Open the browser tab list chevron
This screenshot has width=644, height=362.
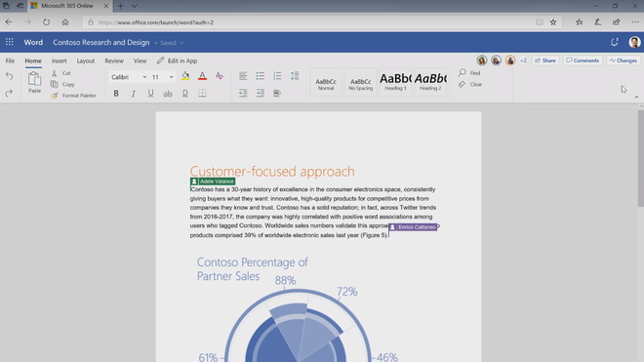[x=135, y=6]
